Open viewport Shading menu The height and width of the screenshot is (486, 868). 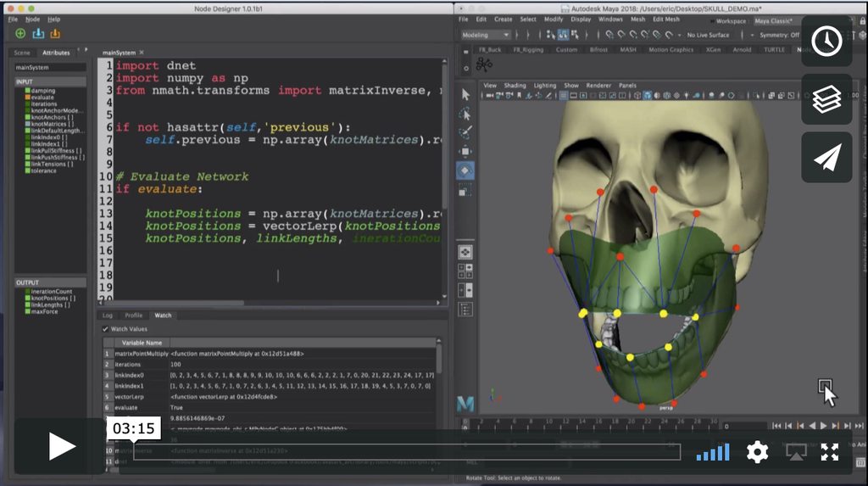(515, 86)
